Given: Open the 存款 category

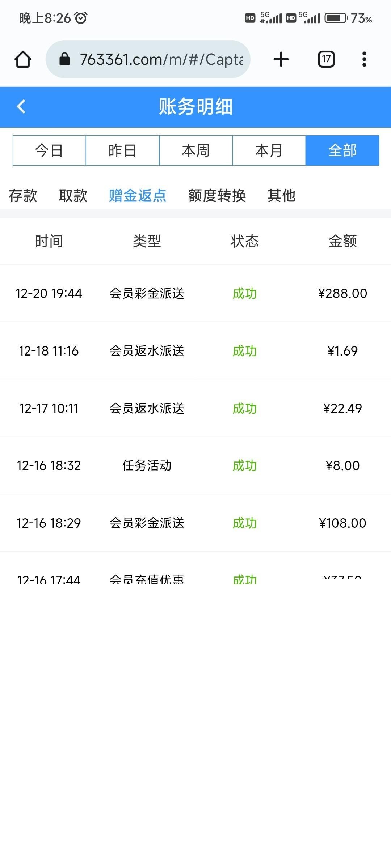Looking at the screenshot, I should click(23, 196).
